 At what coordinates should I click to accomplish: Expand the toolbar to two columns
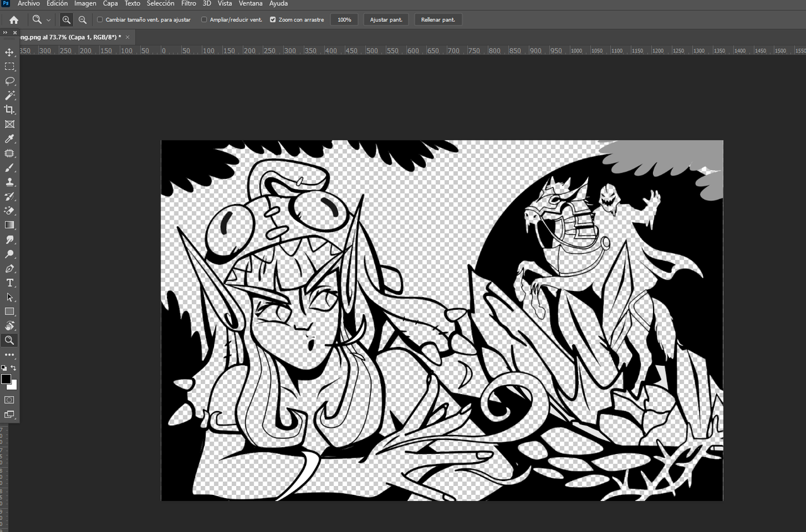[x=6, y=33]
